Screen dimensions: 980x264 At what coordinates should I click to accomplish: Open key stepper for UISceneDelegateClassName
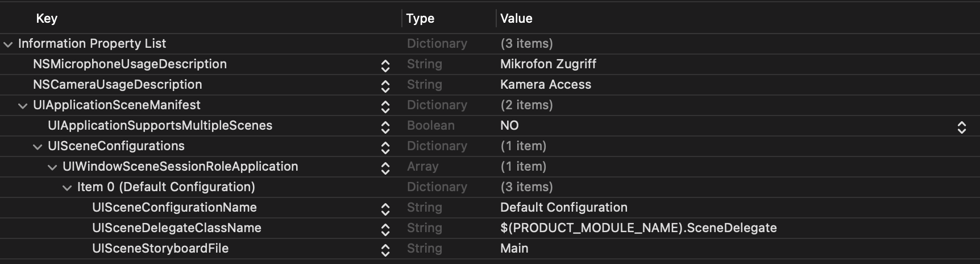(385, 229)
